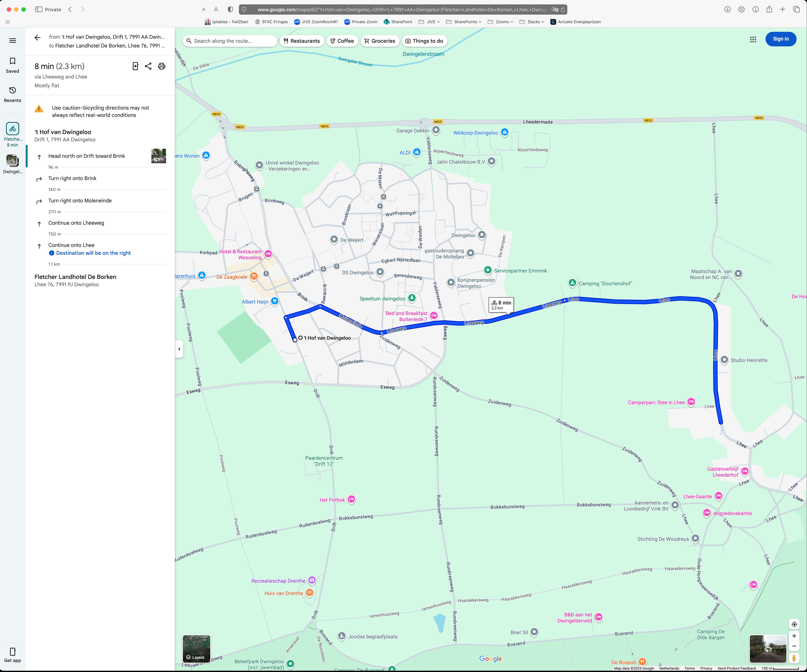807x672 pixels.
Task: Click the print directions icon
Action: pyautogui.click(x=162, y=66)
